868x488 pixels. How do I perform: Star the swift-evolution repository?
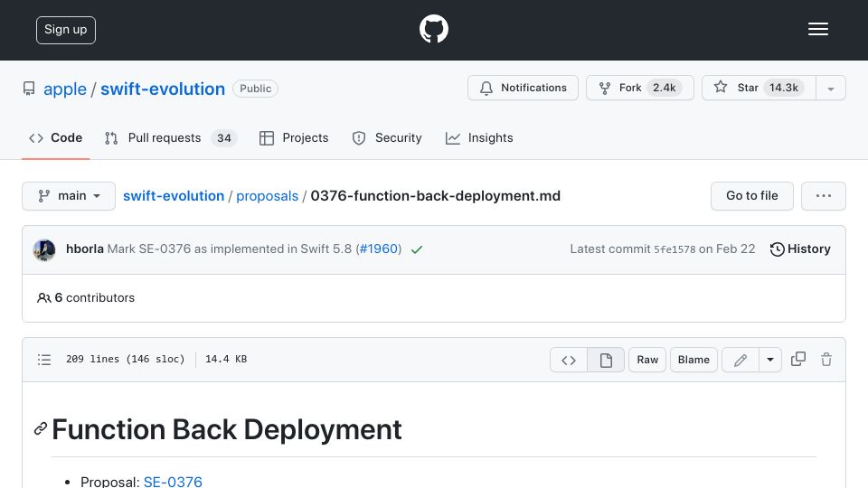[759, 88]
